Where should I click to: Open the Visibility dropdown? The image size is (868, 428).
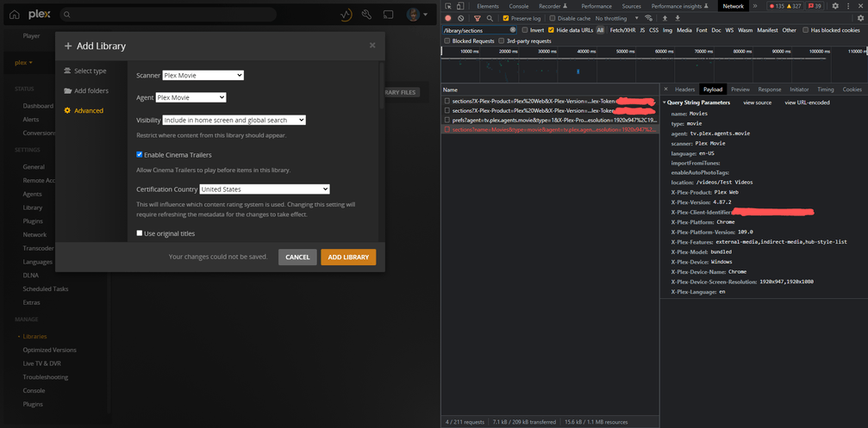pos(234,120)
